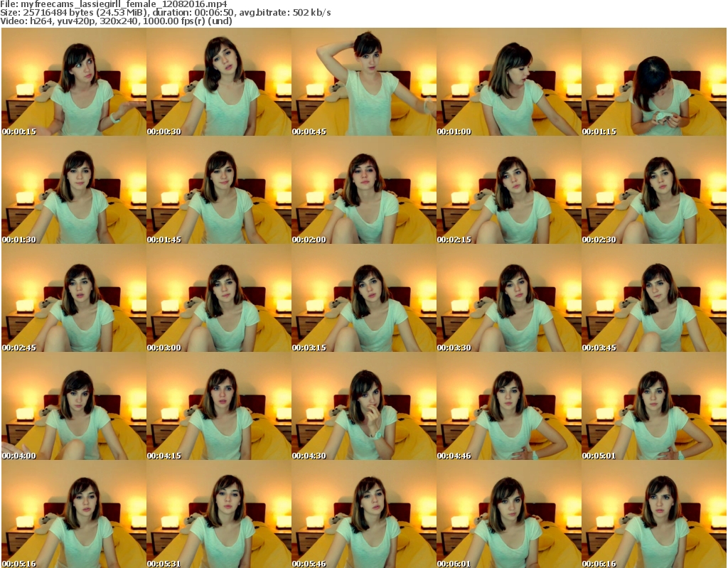Click the file name line in header
This screenshot has height=568, width=728.
(114, 4)
